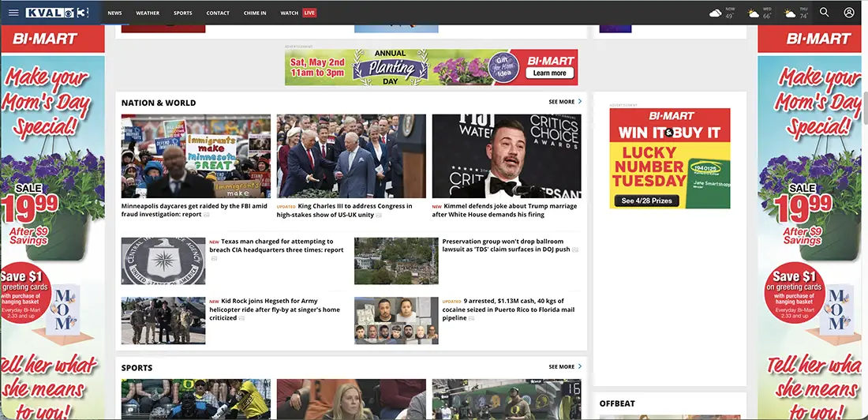
Task: Read Texas man charged CIA headquarters article
Action: pos(277,246)
